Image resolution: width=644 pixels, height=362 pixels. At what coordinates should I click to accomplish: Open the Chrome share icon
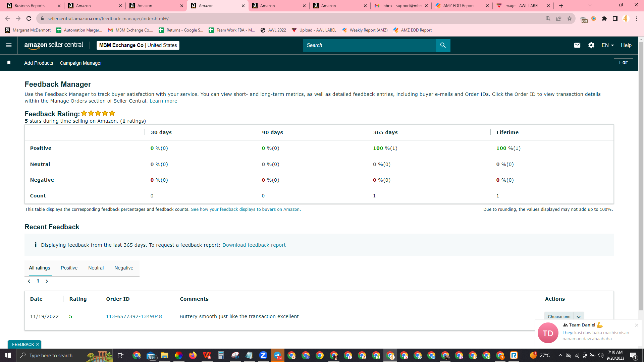point(559,18)
